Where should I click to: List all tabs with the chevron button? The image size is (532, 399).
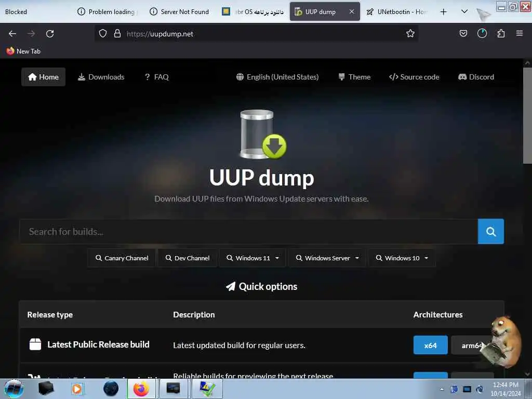464,11
